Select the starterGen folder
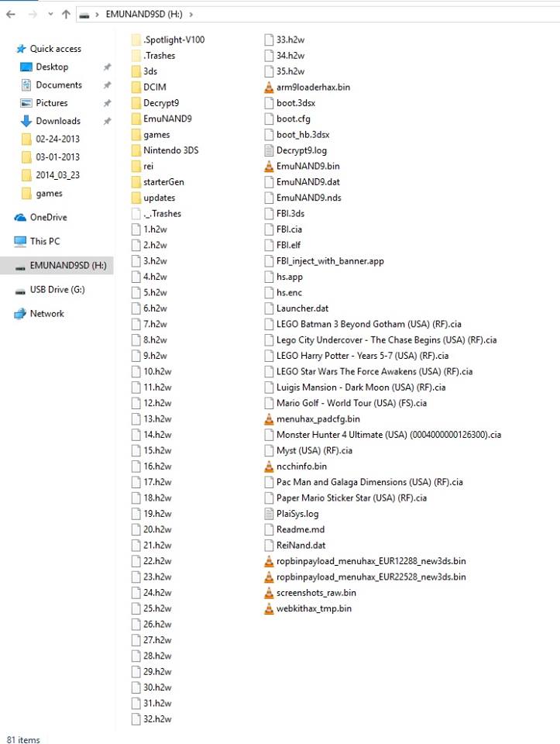The width and height of the screenshot is (560, 744). click(163, 181)
